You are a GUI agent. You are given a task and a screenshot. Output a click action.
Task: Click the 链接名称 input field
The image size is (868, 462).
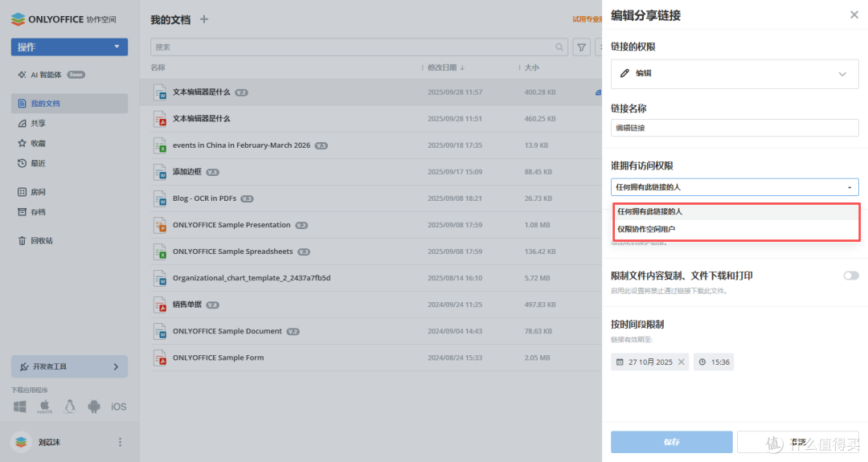735,128
